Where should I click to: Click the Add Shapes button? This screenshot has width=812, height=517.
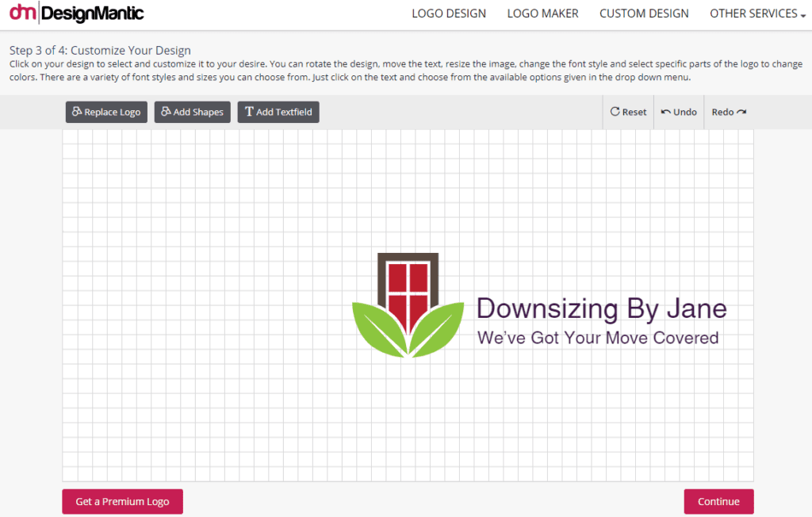click(192, 112)
